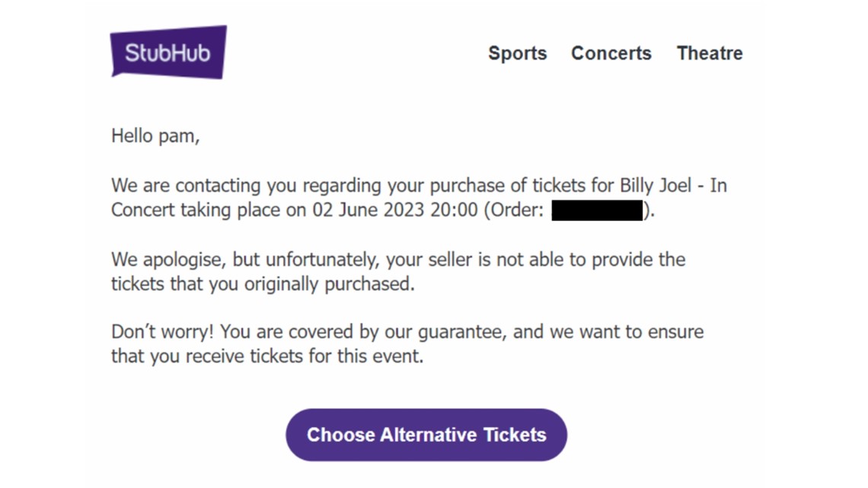Click the word tickets in the first paragraph
Viewport: 868px width, 488px height.
click(x=558, y=185)
